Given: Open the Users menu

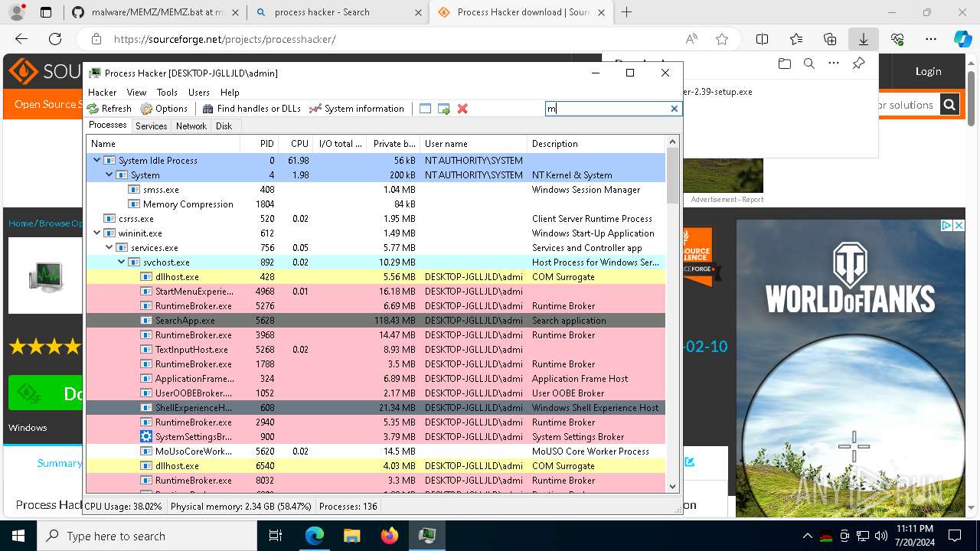Looking at the screenshot, I should pos(199,92).
